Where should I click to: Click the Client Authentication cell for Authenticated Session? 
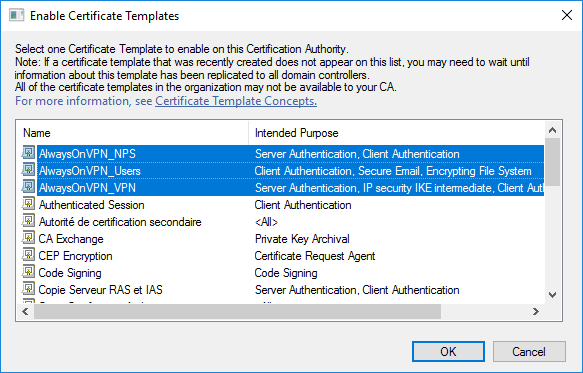pyautogui.click(x=303, y=205)
